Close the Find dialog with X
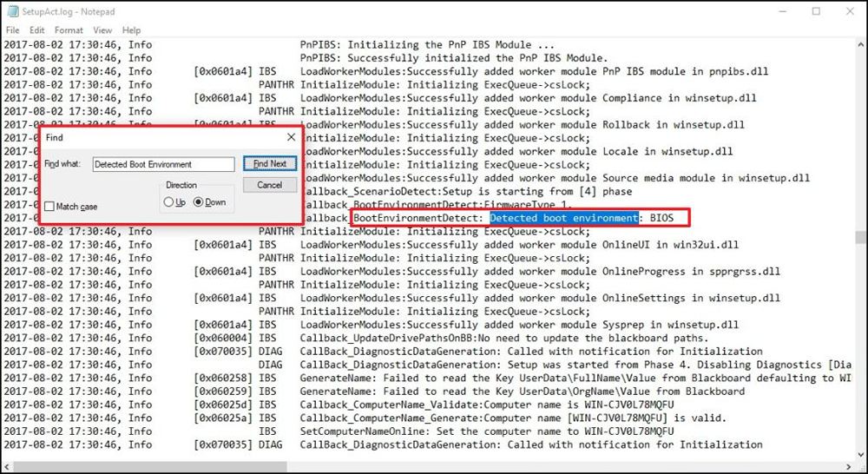This screenshot has width=868, height=474. point(291,137)
